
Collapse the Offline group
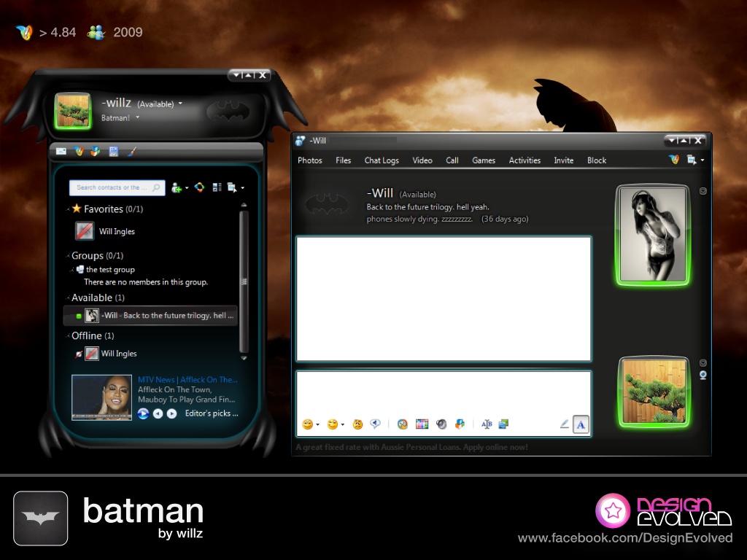point(68,336)
